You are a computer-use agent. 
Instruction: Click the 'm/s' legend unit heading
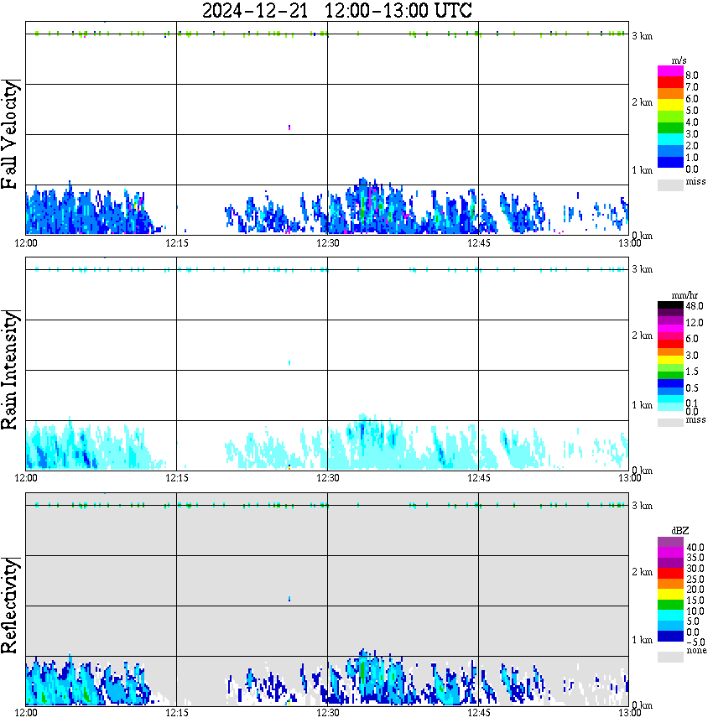click(x=679, y=61)
